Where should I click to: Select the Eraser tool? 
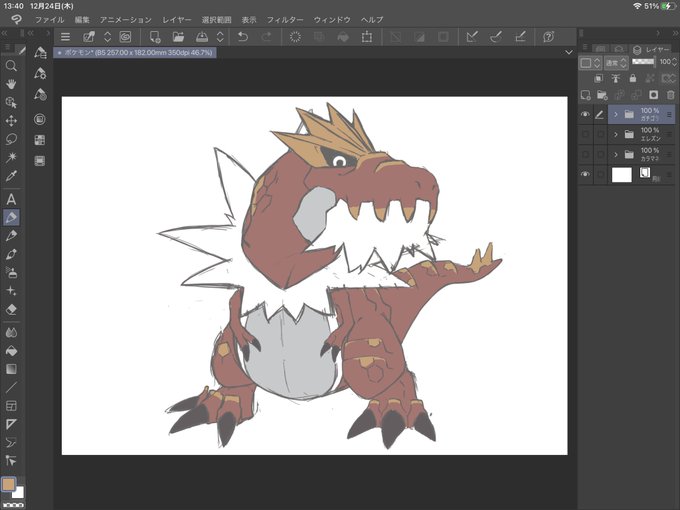coord(11,309)
